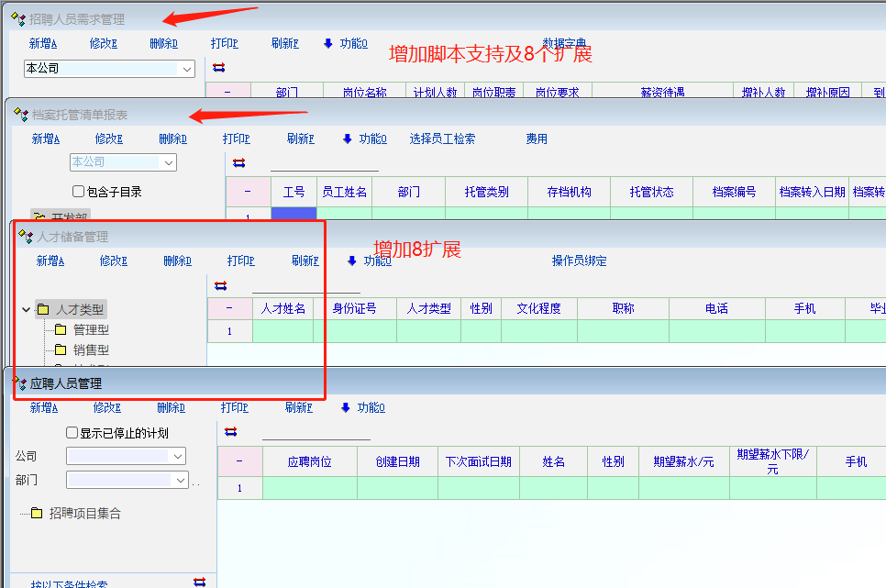
Task: Click 打印 in 档案托管清单报表 menu
Action: (x=236, y=139)
